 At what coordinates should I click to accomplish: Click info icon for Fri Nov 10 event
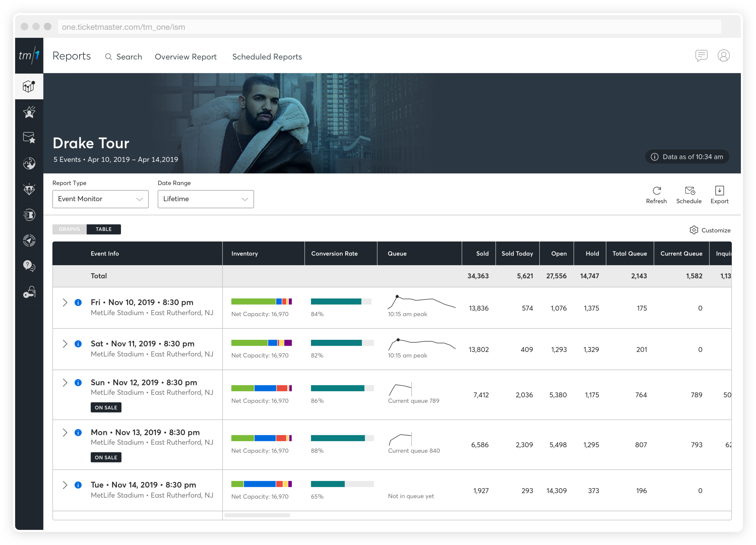pyautogui.click(x=78, y=302)
